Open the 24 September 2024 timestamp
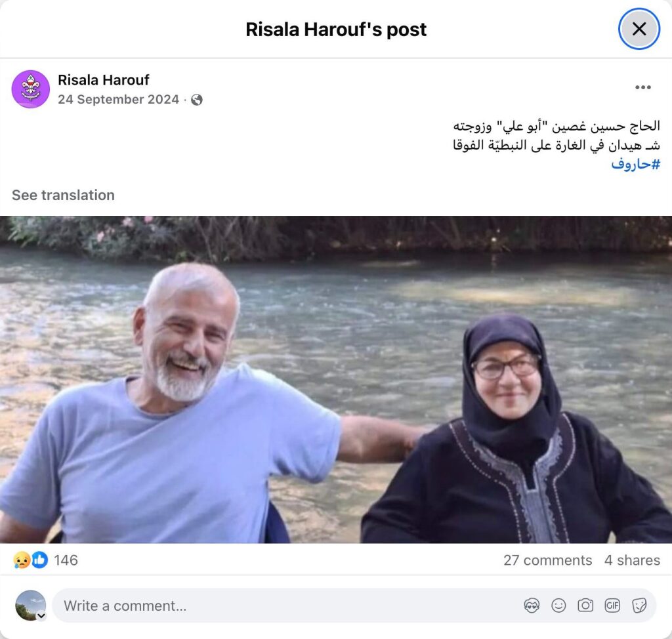Image resolution: width=672 pixels, height=639 pixels. coord(118,100)
